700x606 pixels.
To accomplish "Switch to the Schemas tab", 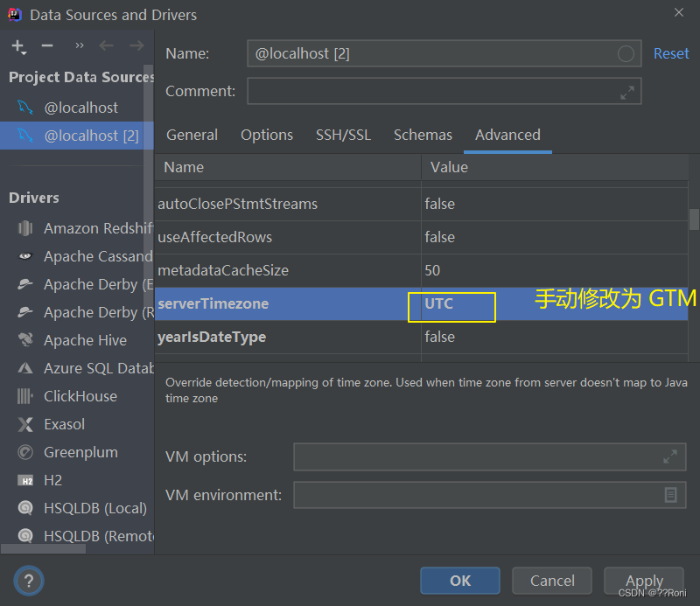I will [423, 135].
